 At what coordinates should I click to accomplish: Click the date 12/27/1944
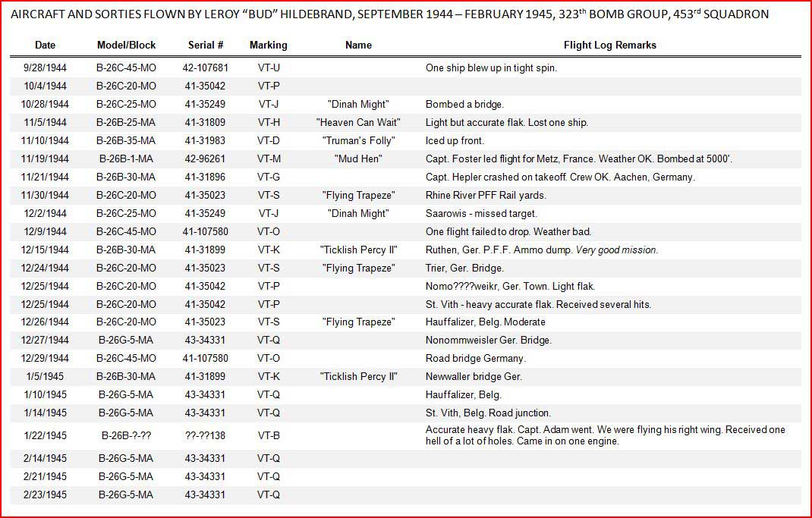coord(45,340)
